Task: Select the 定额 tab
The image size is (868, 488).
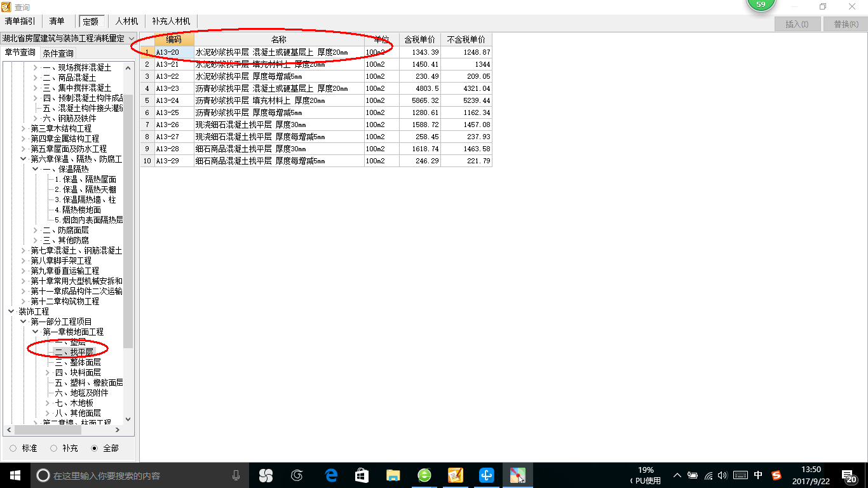Action: (90, 21)
